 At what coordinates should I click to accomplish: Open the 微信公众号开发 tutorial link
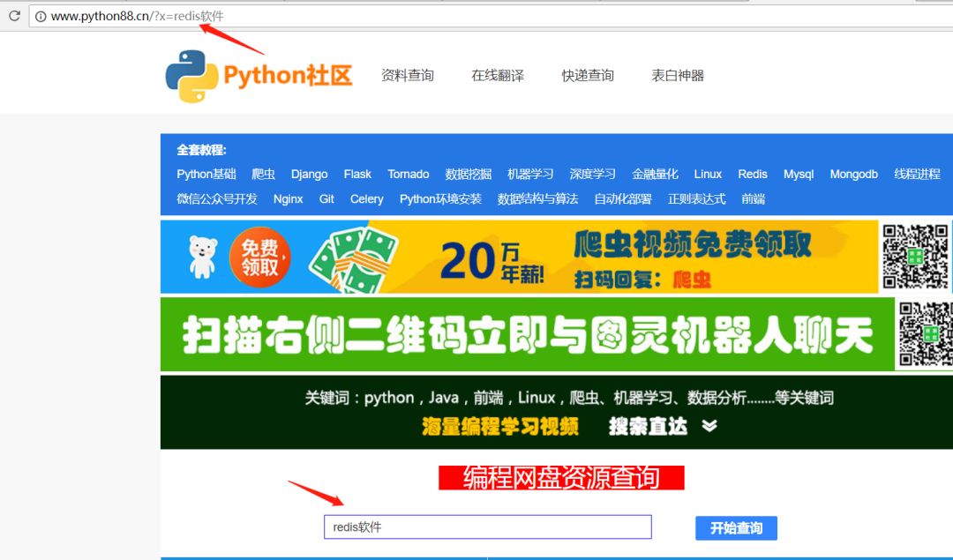(x=217, y=199)
